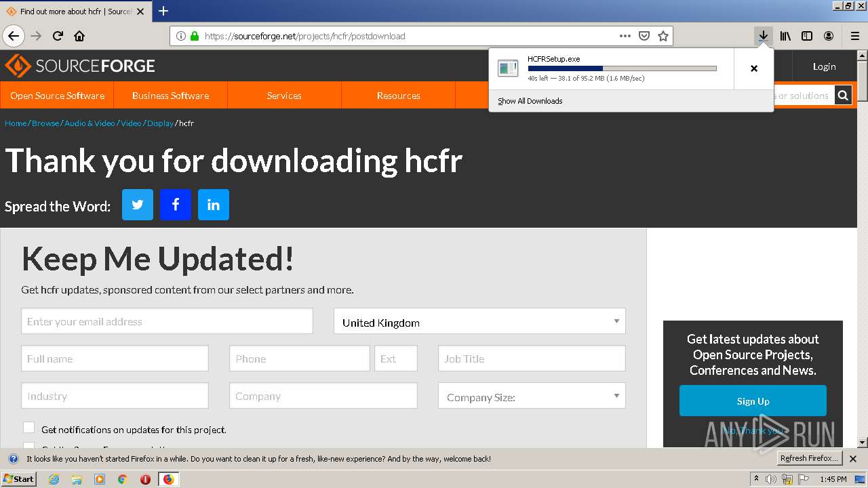Reload the current page
868x488 pixels.
point(58,36)
